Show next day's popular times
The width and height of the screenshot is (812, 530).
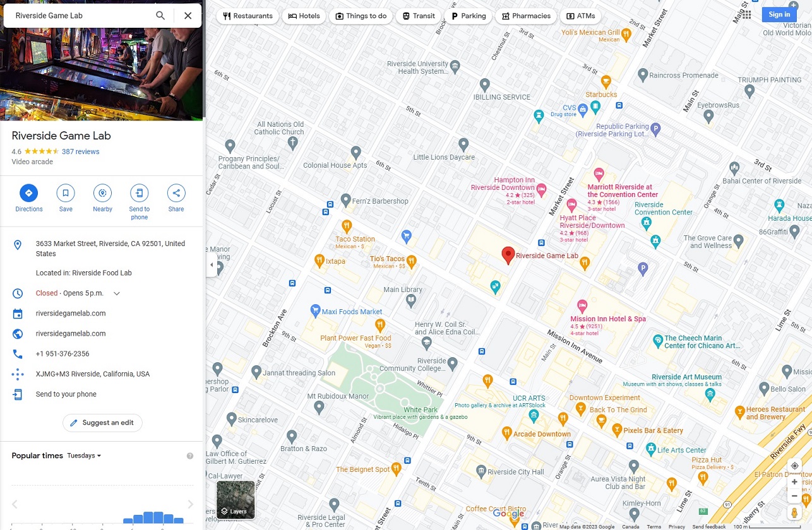[x=190, y=504]
